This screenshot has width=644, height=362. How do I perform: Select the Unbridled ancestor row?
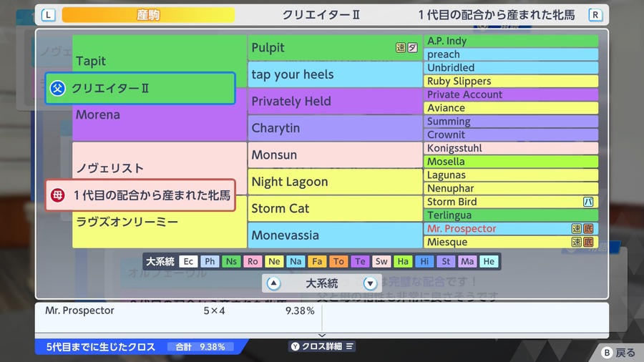[511, 68]
